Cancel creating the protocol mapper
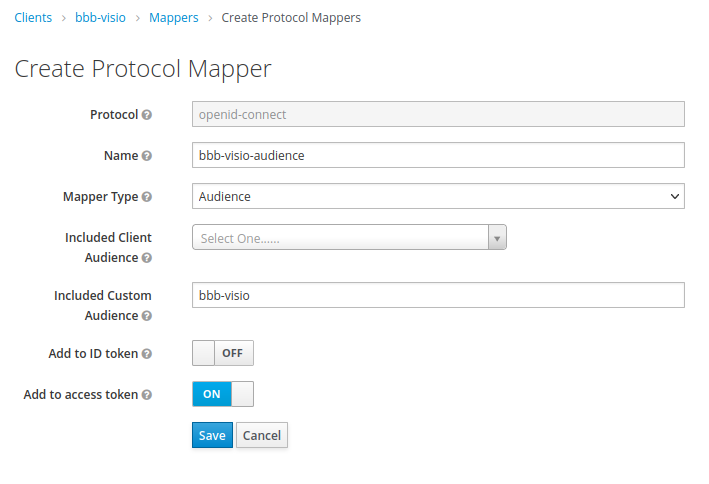709x484 pixels. [x=262, y=435]
